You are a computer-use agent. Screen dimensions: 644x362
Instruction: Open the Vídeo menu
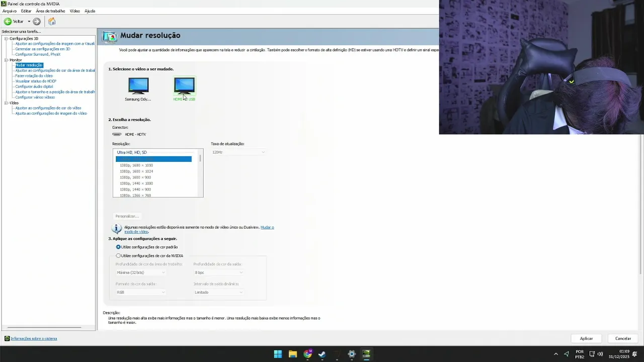[74, 11]
